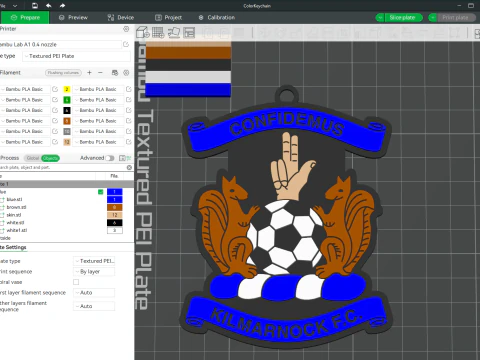The image size is (480, 360).
Task: Clear the object search field
Action: 129,167
